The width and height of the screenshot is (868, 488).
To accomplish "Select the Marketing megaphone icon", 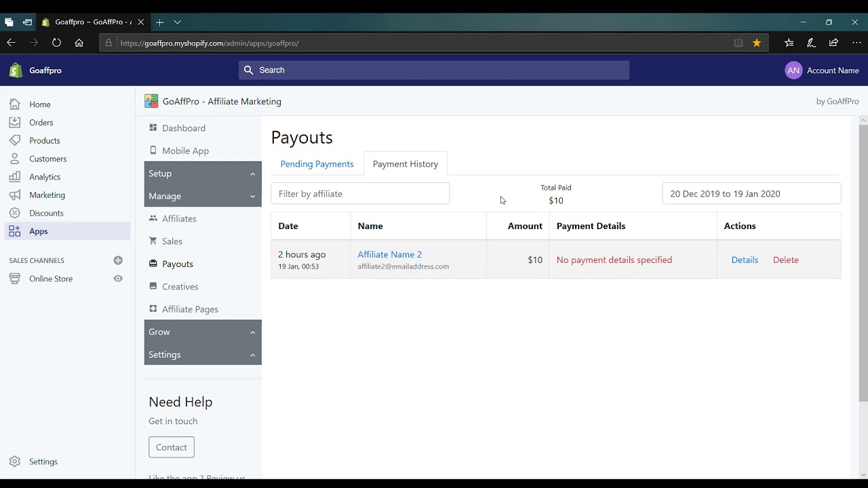I will [15, 195].
